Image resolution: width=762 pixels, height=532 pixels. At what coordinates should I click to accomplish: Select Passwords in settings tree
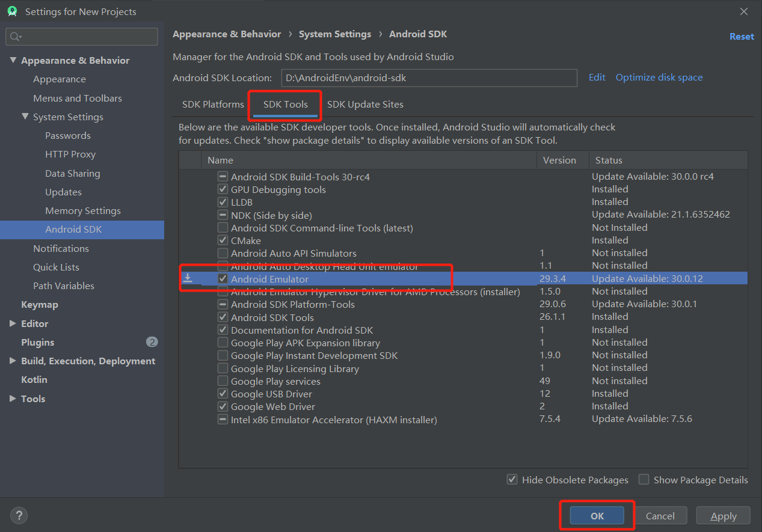click(x=68, y=135)
